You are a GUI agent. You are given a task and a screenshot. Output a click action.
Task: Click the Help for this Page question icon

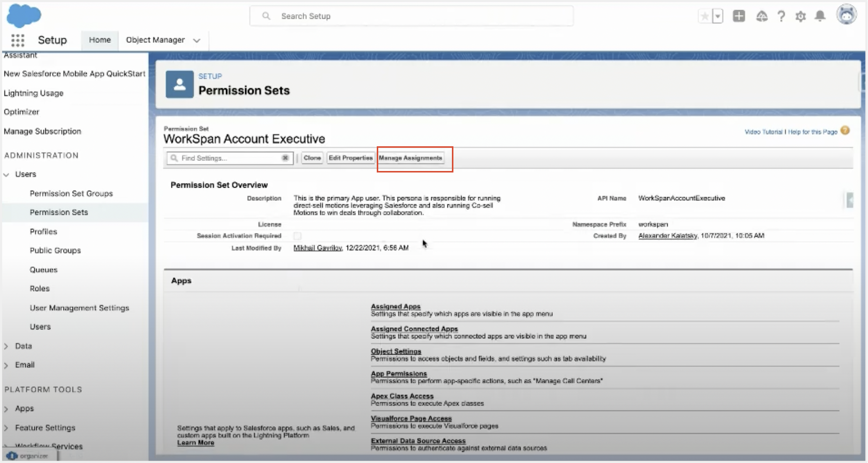point(845,131)
